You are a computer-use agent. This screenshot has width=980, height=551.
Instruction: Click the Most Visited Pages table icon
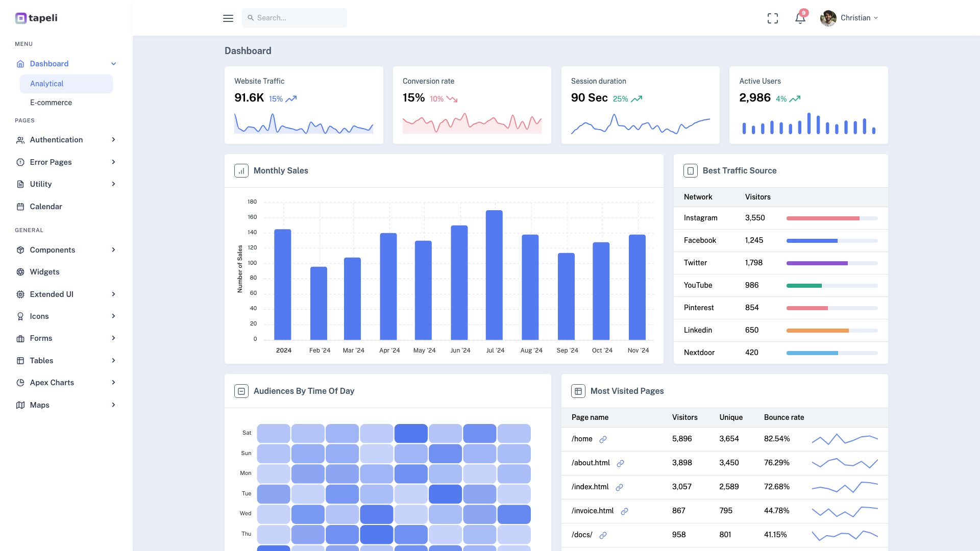[577, 391]
